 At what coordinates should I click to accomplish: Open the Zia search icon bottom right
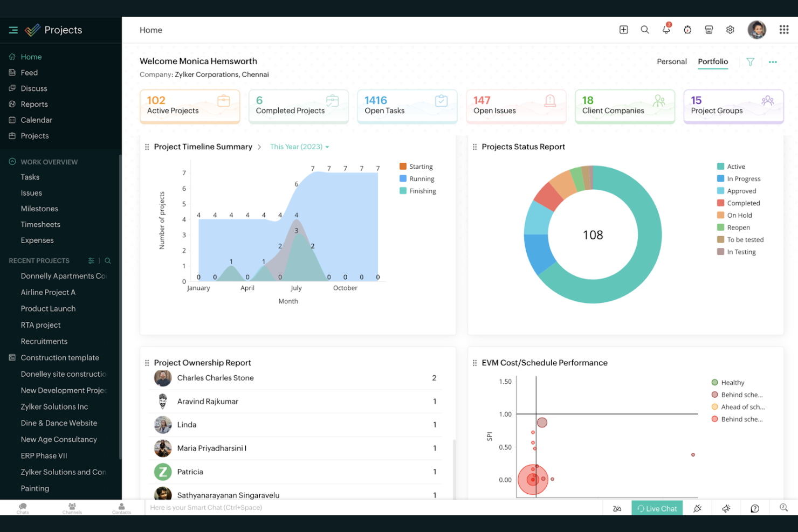click(x=783, y=507)
